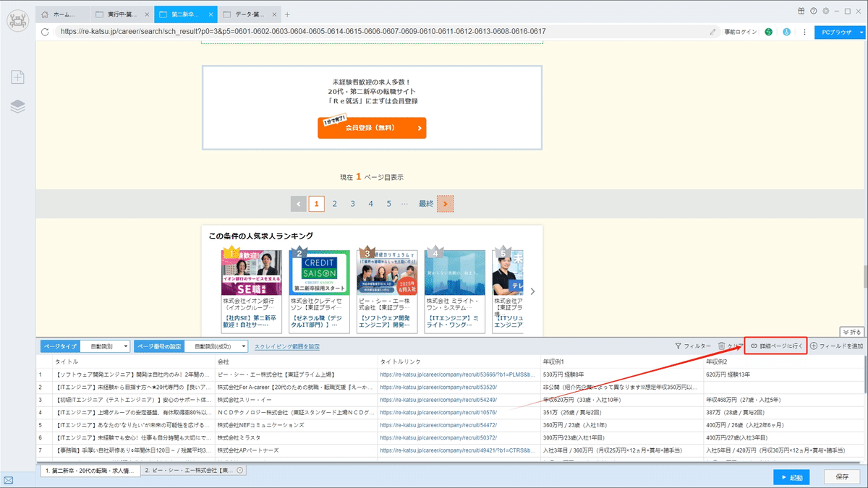Screen dimensions: 868x488
Task: Open the ピー・シー・エー ranking card image
Action: click(387, 273)
